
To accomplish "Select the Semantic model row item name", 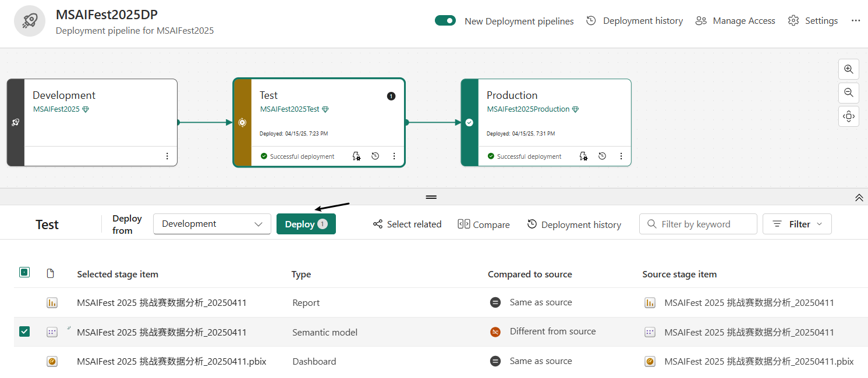I will click(162, 332).
